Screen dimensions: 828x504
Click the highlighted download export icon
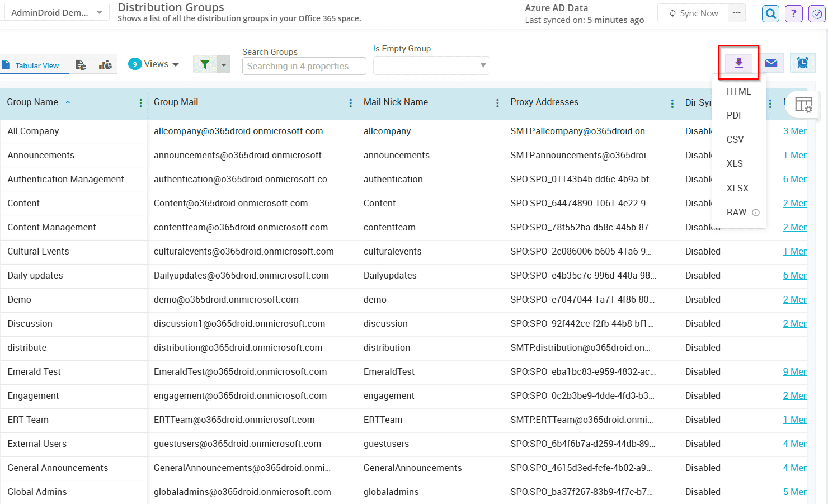click(x=738, y=63)
